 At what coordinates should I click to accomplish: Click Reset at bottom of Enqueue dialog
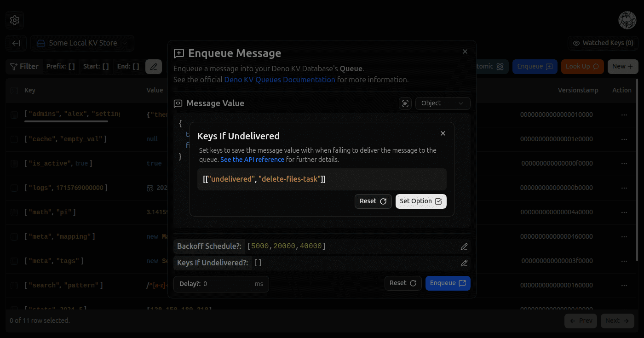point(403,283)
